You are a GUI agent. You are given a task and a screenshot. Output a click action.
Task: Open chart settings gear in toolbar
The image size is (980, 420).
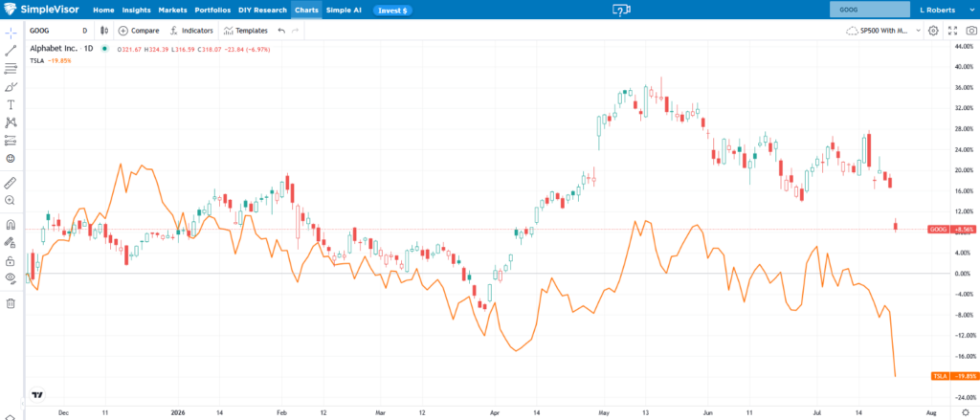(x=933, y=31)
